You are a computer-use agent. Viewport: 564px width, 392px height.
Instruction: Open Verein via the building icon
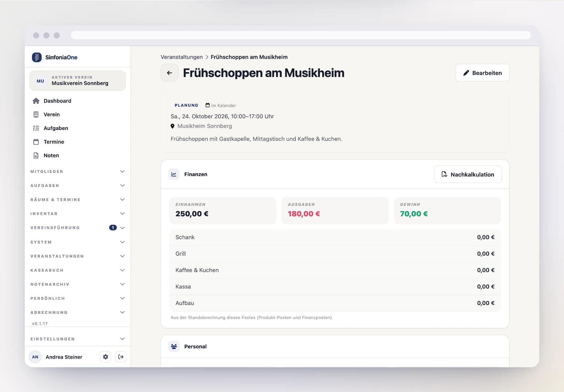coord(36,115)
